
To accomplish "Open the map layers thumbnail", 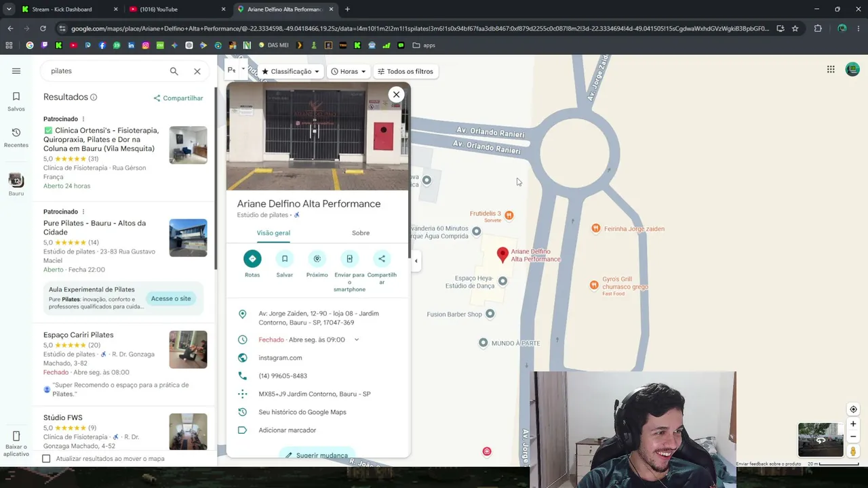I will click(x=821, y=440).
